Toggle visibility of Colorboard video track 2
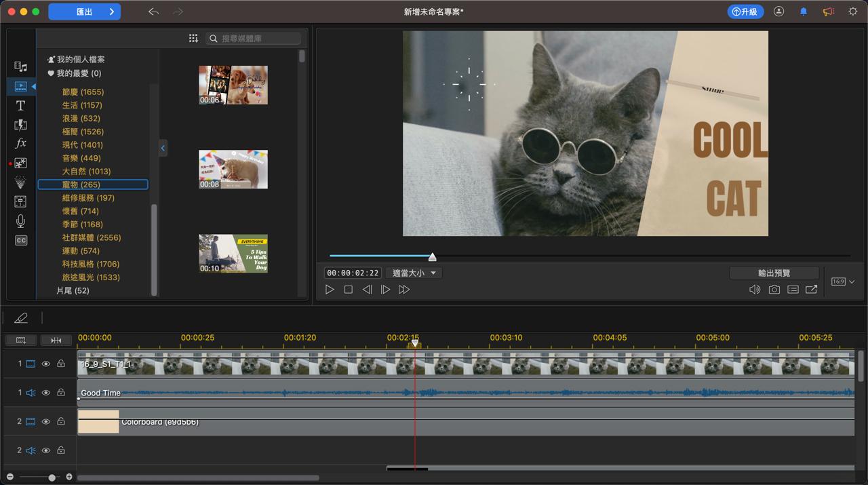 click(46, 422)
